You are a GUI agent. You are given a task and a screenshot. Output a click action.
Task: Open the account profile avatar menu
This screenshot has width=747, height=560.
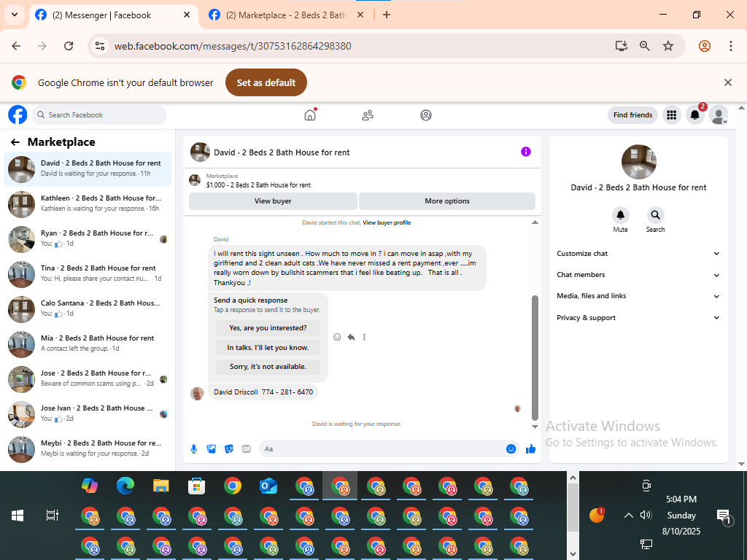(x=719, y=114)
